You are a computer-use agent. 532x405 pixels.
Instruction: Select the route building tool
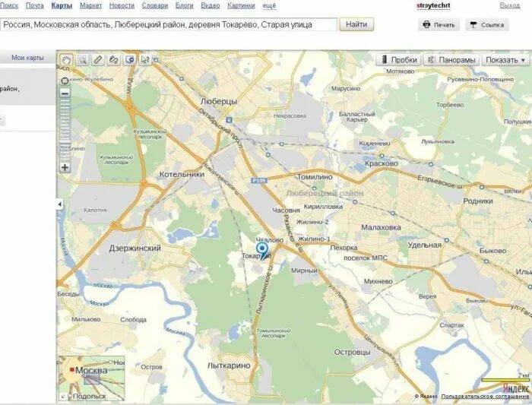click(113, 60)
